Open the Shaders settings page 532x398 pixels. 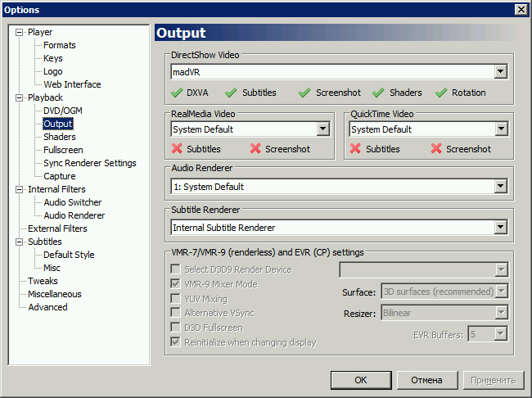coord(60,137)
